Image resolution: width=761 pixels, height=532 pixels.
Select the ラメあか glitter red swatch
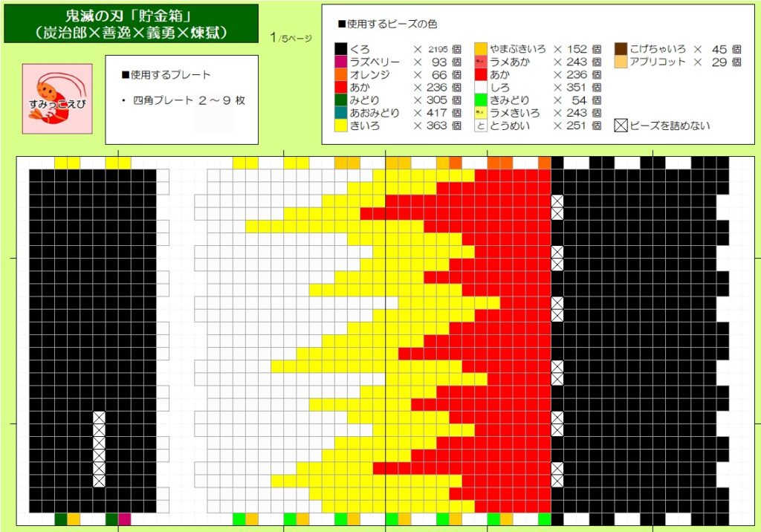click(481, 62)
